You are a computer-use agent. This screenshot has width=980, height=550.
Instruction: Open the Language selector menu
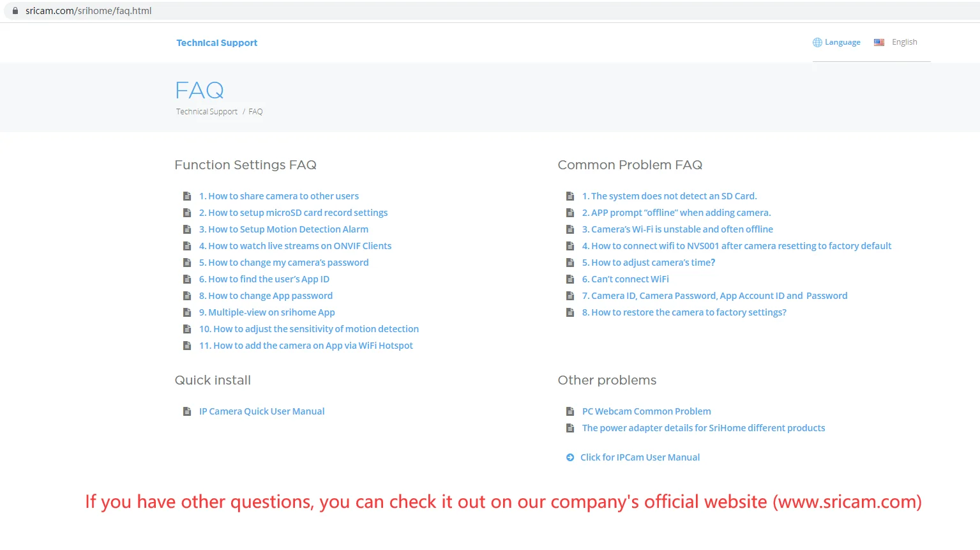842,43
